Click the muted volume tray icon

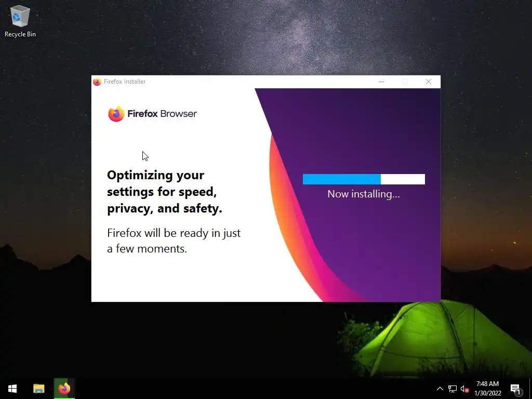[x=464, y=389]
